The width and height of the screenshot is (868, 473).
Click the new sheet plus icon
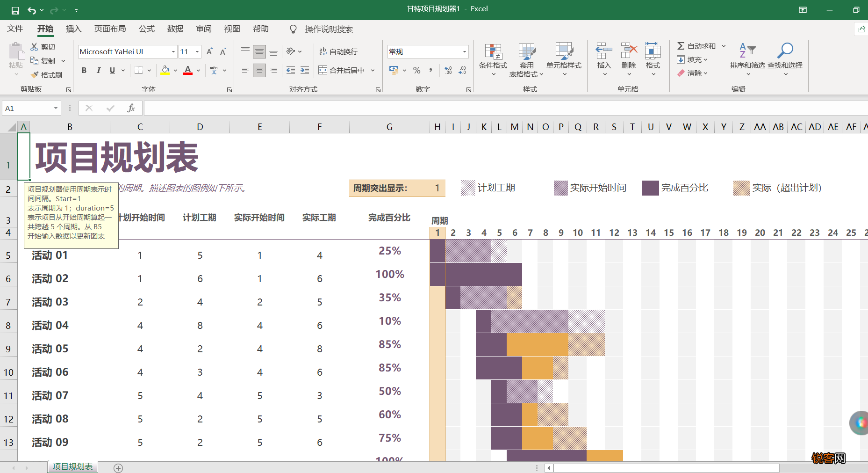[118, 468]
